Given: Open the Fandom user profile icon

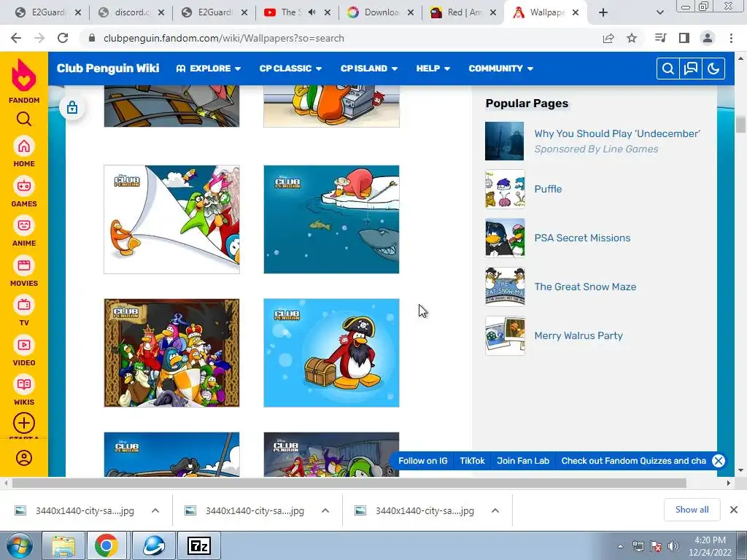Looking at the screenshot, I should 24,458.
